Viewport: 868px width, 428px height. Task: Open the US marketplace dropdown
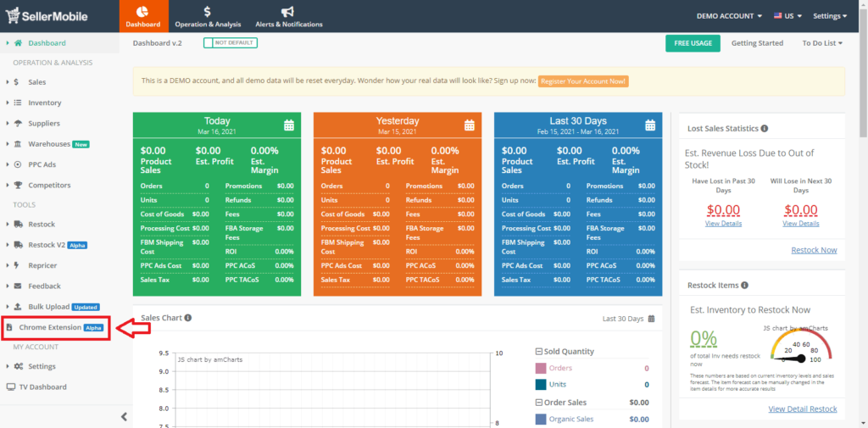coord(788,16)
